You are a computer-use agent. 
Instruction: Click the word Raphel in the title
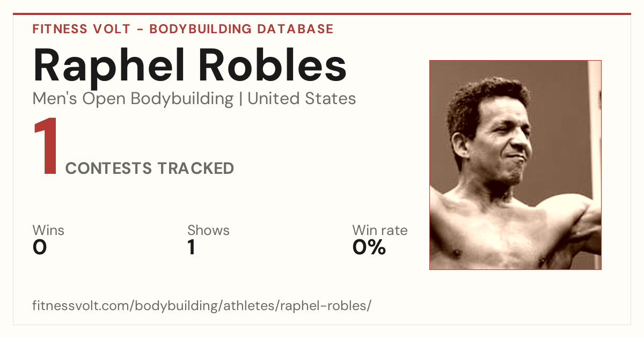[x=109, y=65]
